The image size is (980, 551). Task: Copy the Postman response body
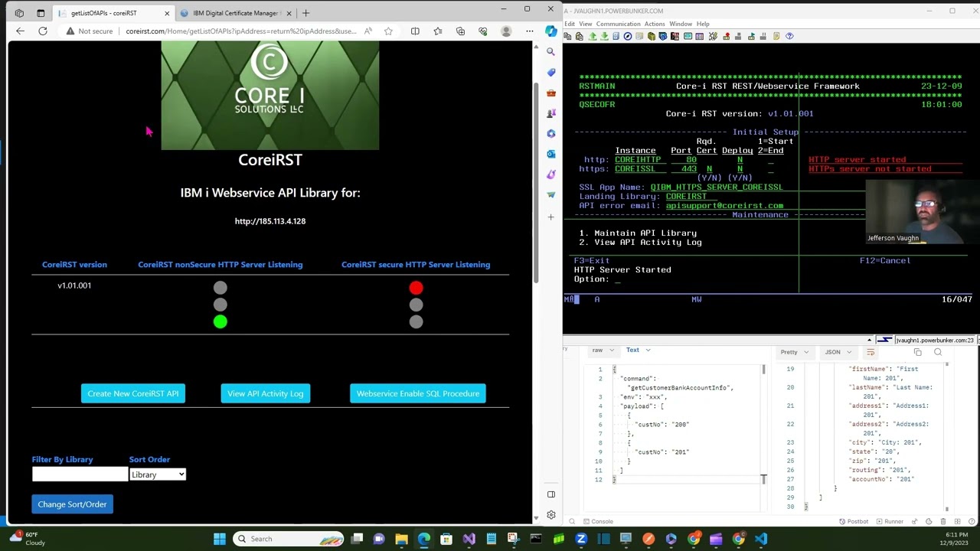tap(917, 352)
